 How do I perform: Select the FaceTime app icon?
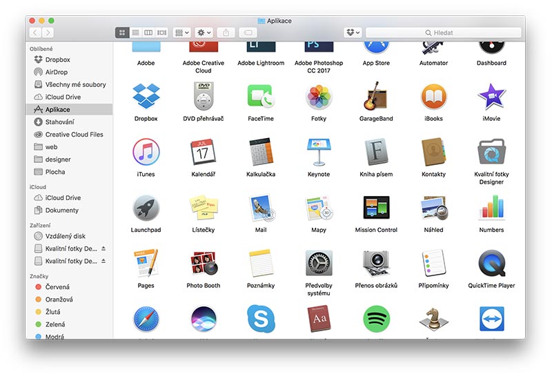pyautogui.click(x=261, y=96)
